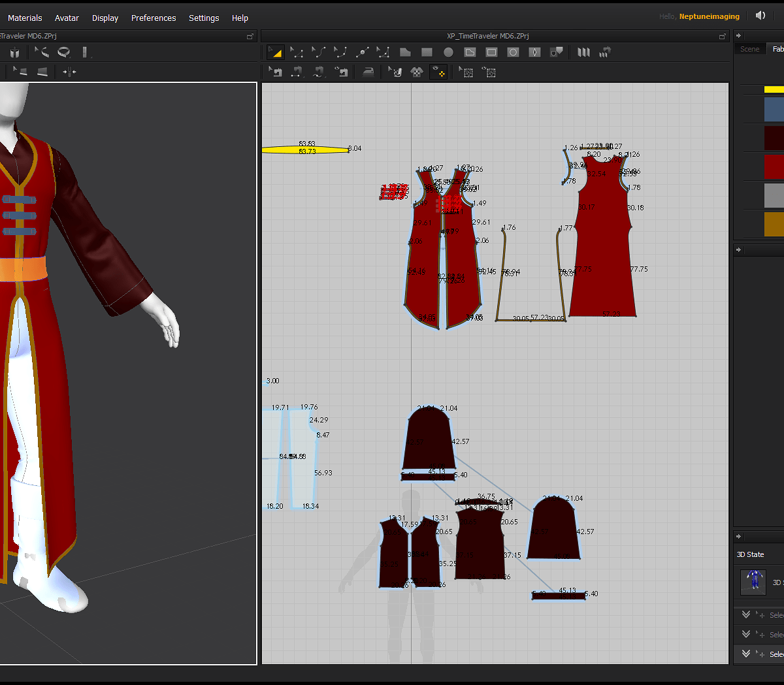
Task: Toggle Show Sewing eye icon
Action: 341,72
